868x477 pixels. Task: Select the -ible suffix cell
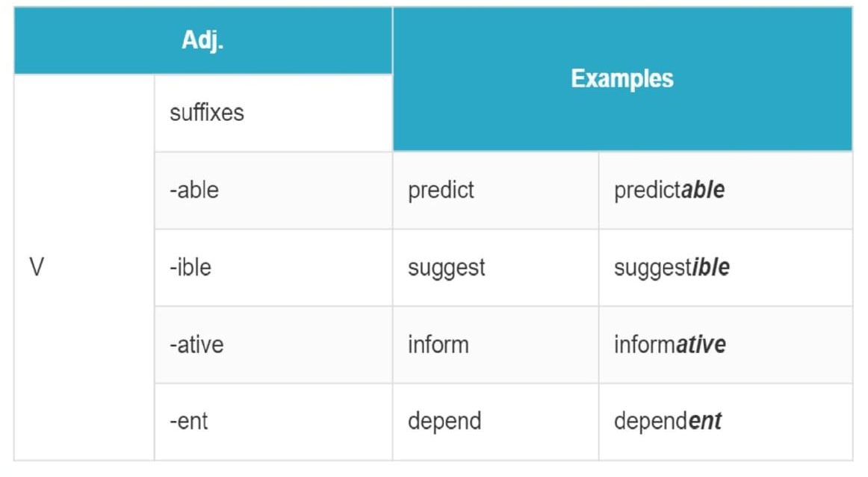tap(273, 267)
